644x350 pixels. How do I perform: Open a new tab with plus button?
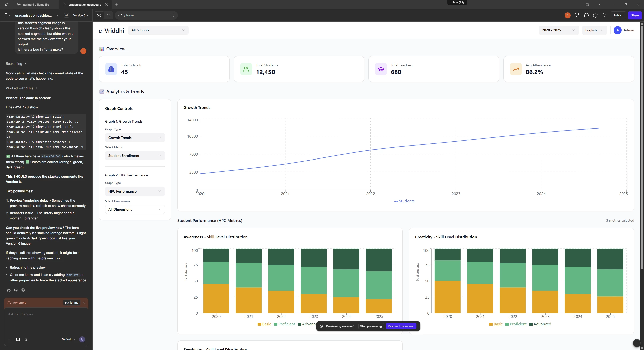116,5
